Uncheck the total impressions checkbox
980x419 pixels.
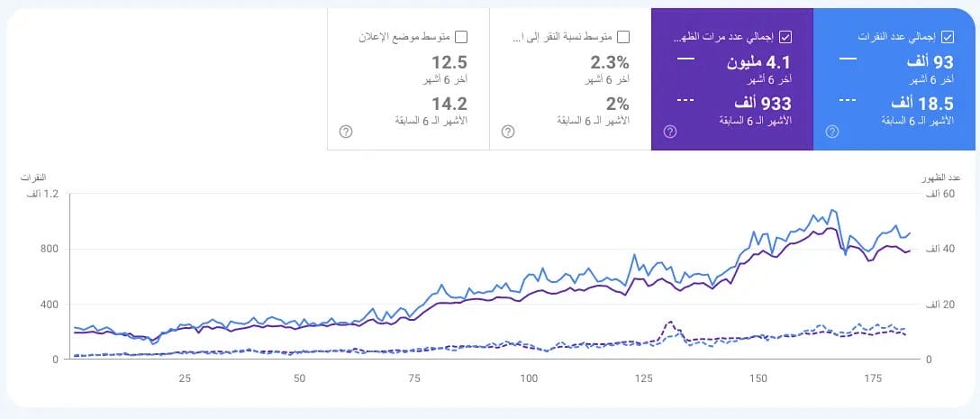click(x=785, y=37)
